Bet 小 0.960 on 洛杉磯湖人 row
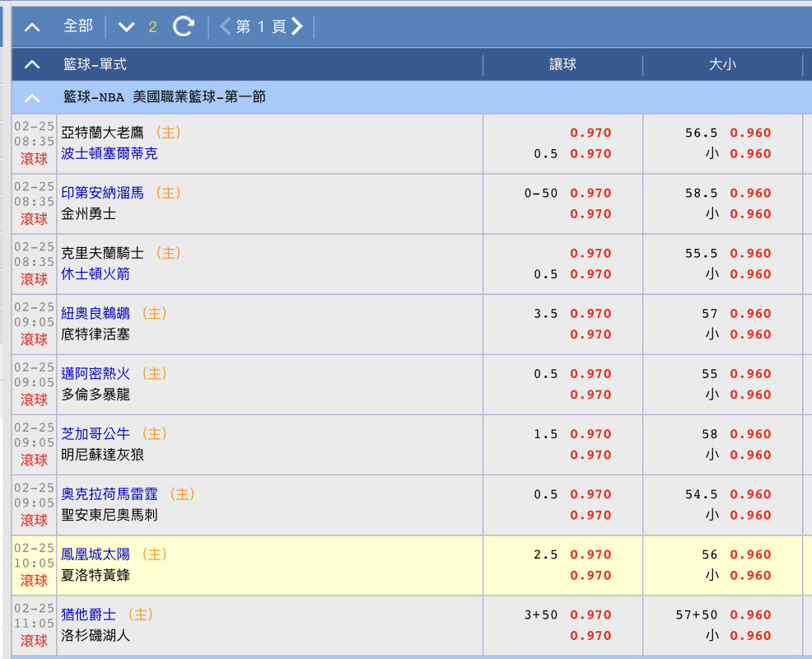 click(x=750, y=636)
